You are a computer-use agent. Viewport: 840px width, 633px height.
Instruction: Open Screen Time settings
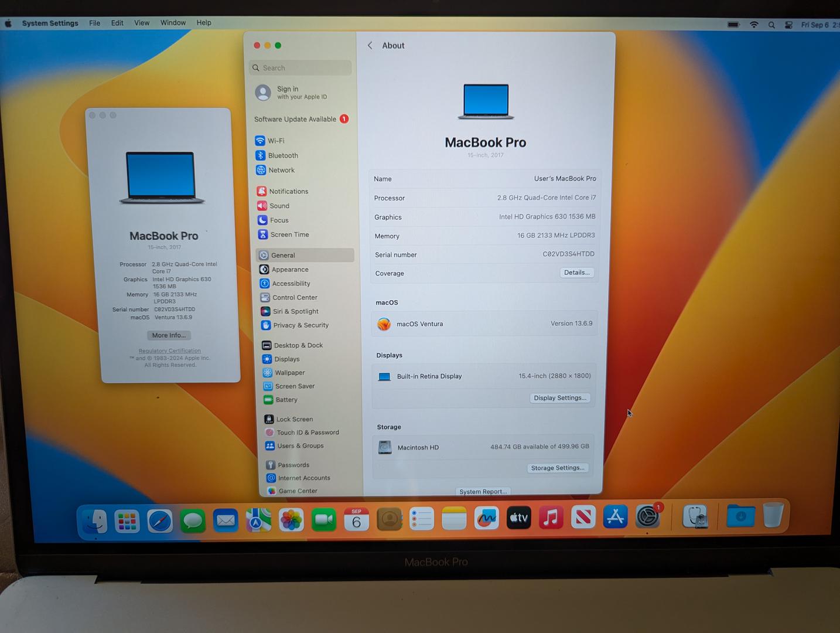click(x=284, y=234)
